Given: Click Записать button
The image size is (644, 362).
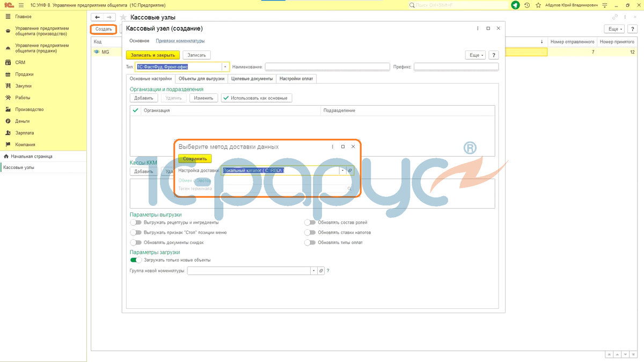Looking at the screenshot, I should pos(196,55).
